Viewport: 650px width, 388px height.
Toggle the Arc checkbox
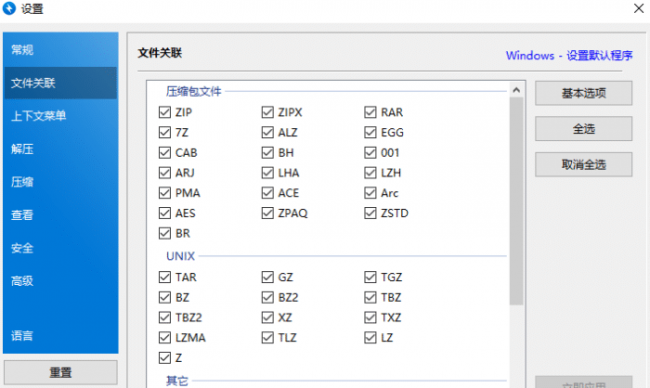370,193
